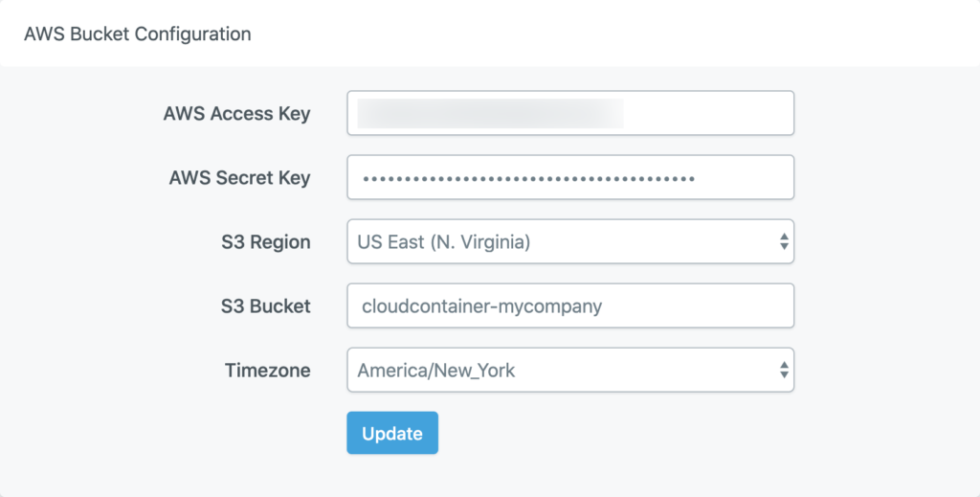
Task: Click the "S3 Bucket" label
Action: click(x=265, y=305)
